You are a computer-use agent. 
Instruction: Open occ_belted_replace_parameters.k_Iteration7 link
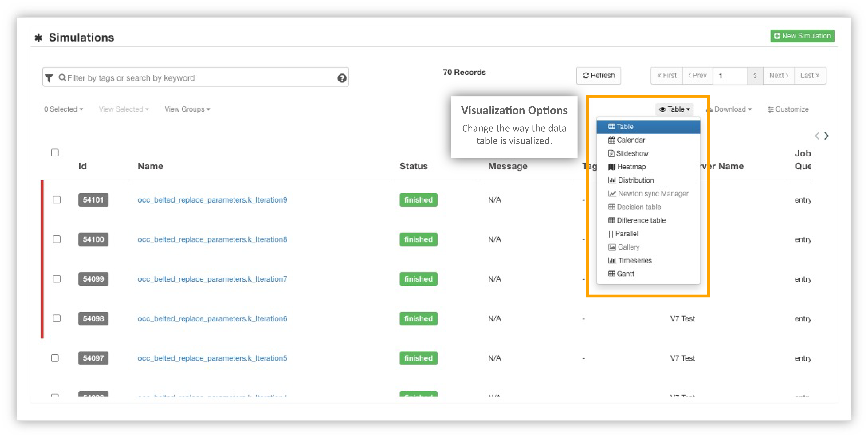pos(212,279)
